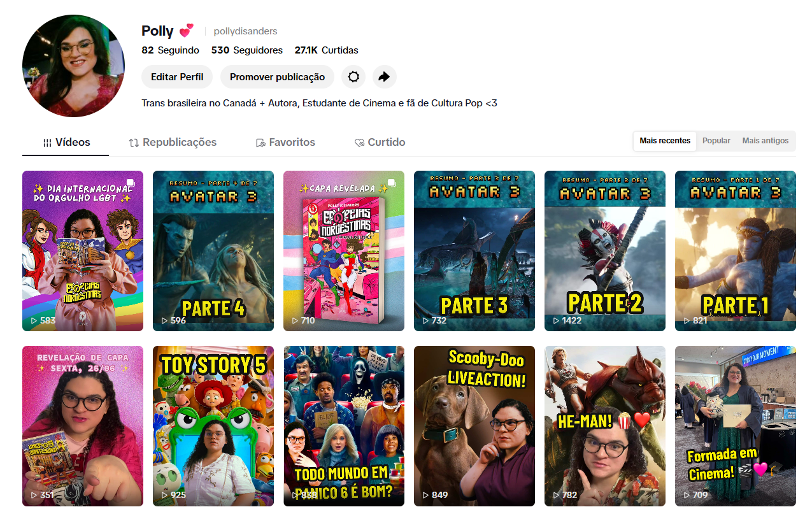The image size is (812, 514).
Task: Switch to the Republicações tab
Action: click(x=173, y=143)
